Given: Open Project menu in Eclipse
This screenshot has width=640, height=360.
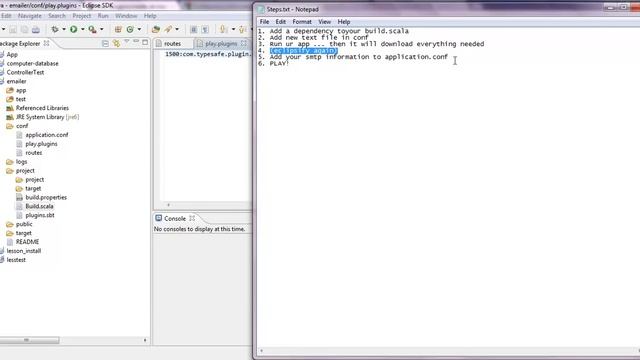Looking at the screenshot, I should [x=82, y=16].
